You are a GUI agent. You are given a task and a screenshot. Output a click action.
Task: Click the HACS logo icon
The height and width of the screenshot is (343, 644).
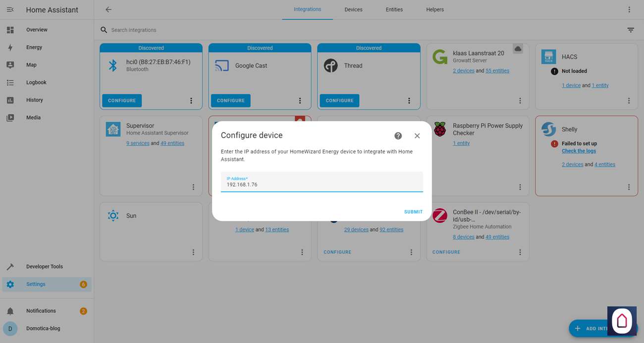coord(548,56)
